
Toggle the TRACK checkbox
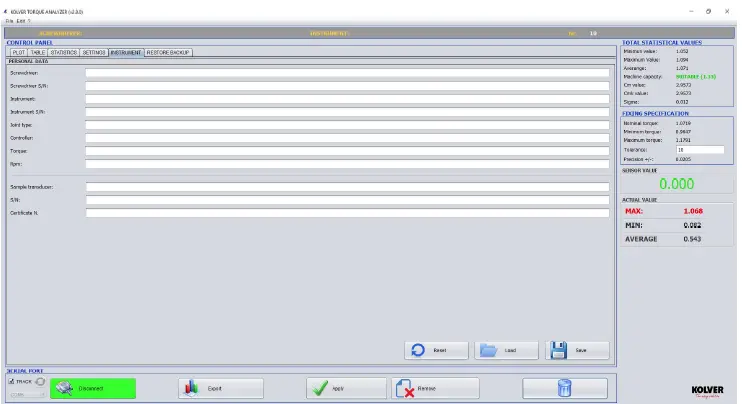[11, 381]
